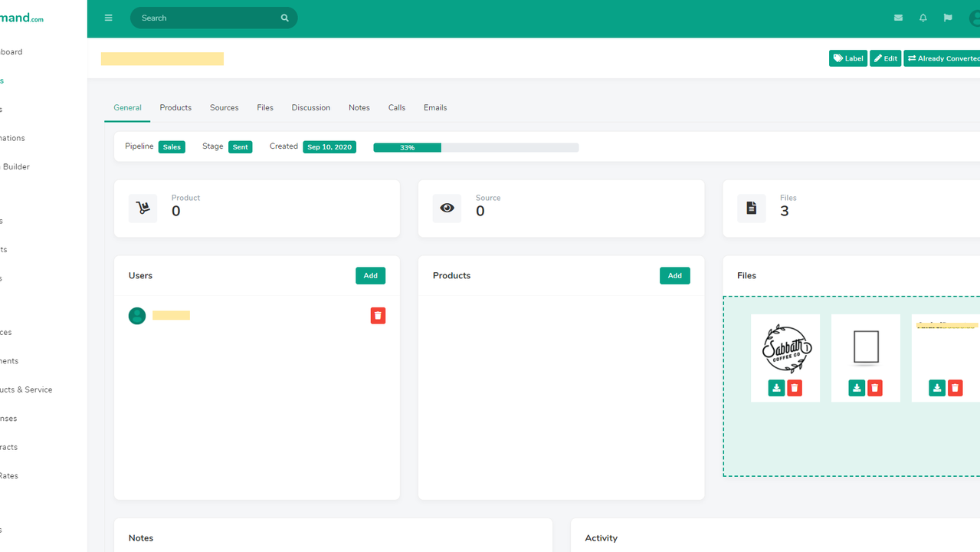The image size is (980, 552).
Task: Click the 33% progress bar
Action: (475, 147)
